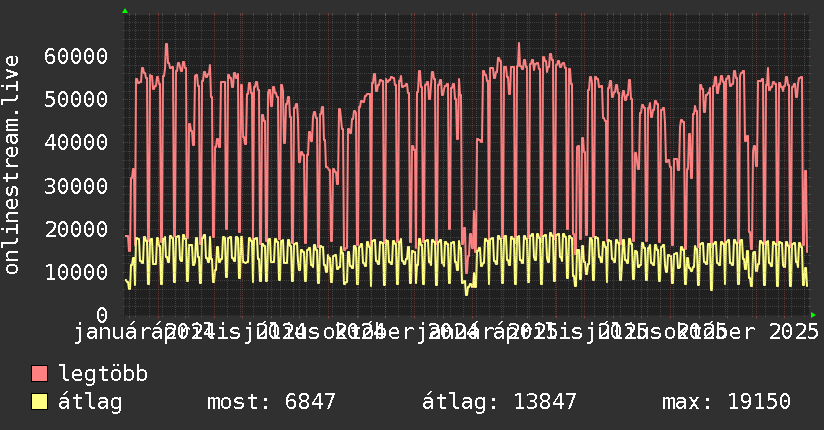Click the yellow átlag legend swatch
The image size is (824, 430).
(x=39, y=402)
